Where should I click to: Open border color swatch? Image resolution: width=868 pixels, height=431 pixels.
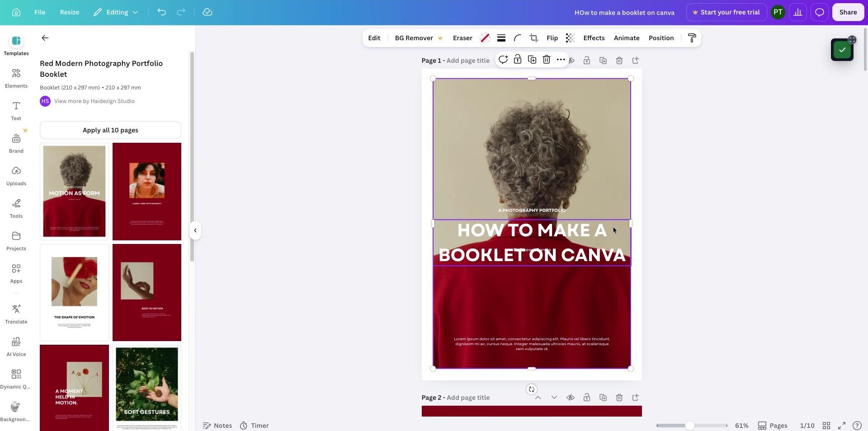pyautogui.click(x=485, y=38)
